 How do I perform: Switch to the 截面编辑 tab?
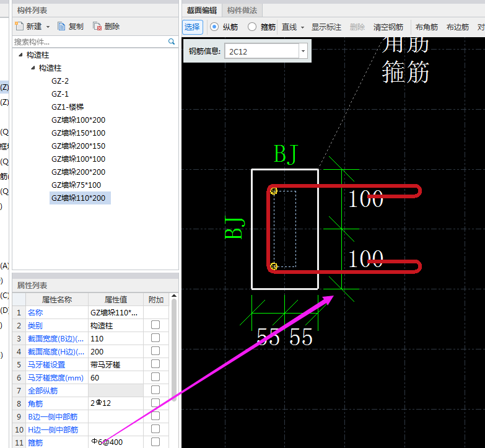(x=202, y=11)
